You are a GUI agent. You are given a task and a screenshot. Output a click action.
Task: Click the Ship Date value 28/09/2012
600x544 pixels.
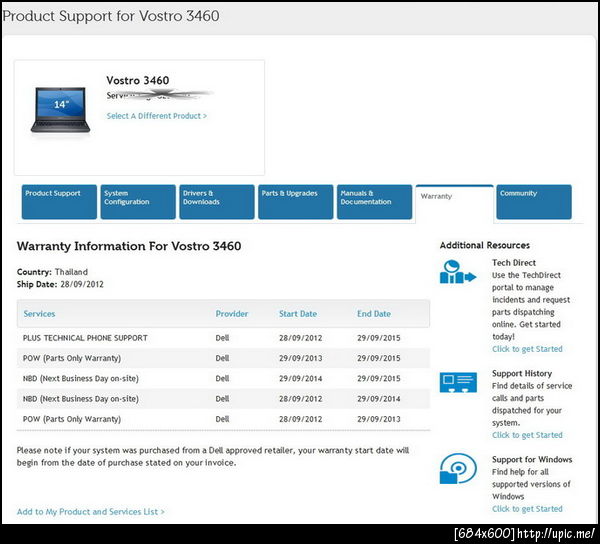(82, 285)
